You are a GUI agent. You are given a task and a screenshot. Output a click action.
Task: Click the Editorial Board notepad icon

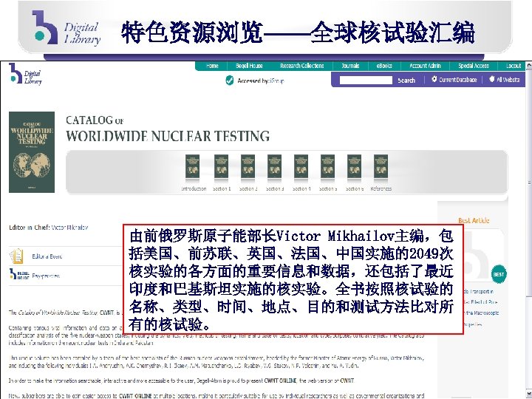click(16, 256)
